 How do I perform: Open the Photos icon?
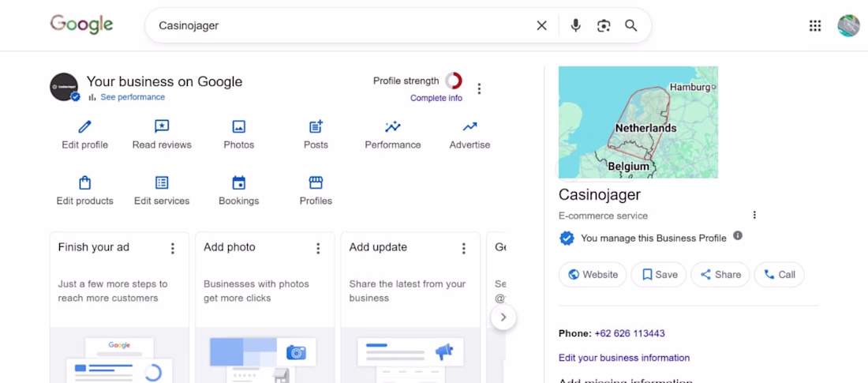(x=238, y=127)
